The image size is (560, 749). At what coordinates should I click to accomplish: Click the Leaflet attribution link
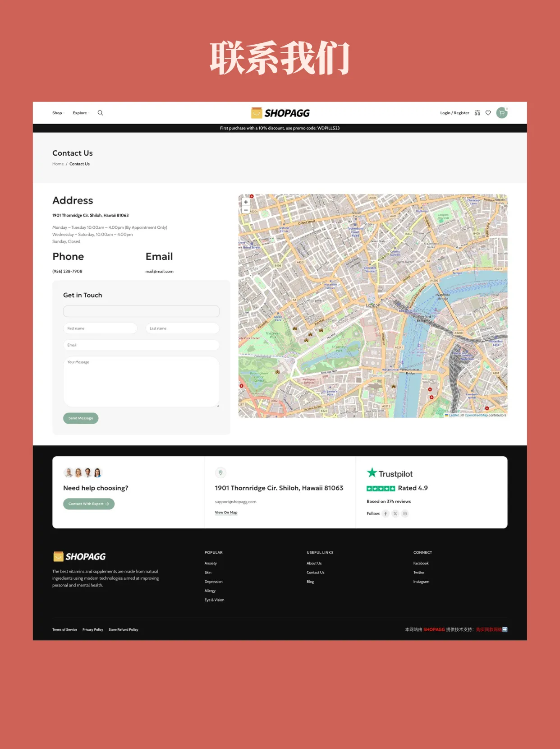point(453,415)
